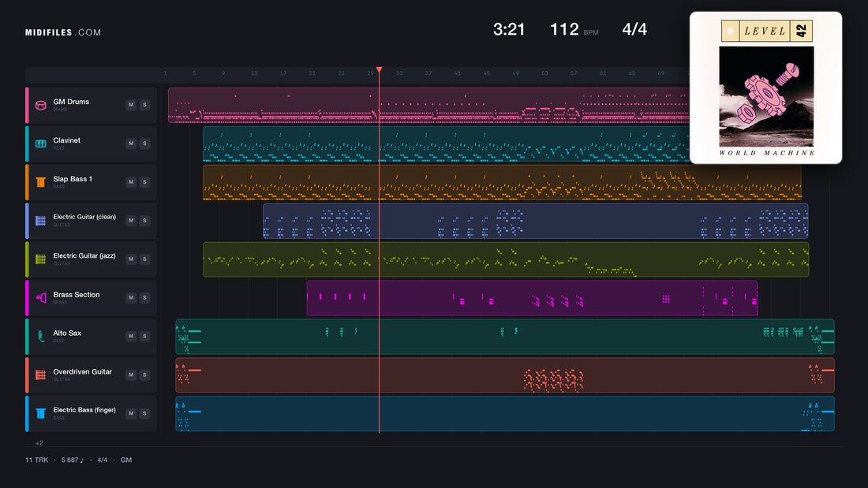The width and height of the screenshot is (868, 488).
Task: Select the Electric Guitar (clean) MIDI clip
Action: [535, 221]
